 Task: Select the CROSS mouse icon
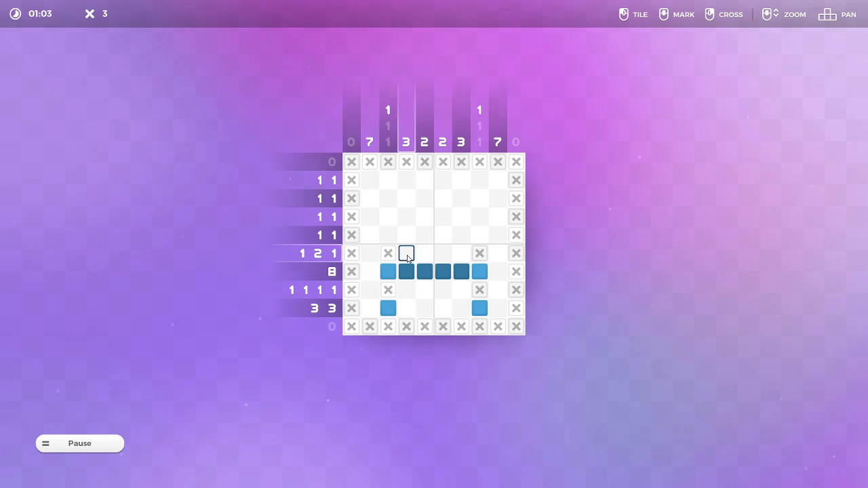[709, 14]
